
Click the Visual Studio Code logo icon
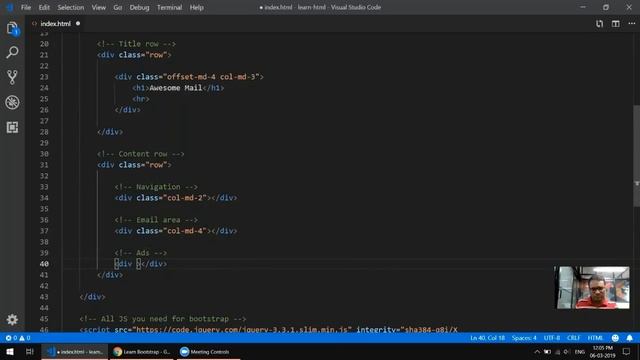pos(10,7)
